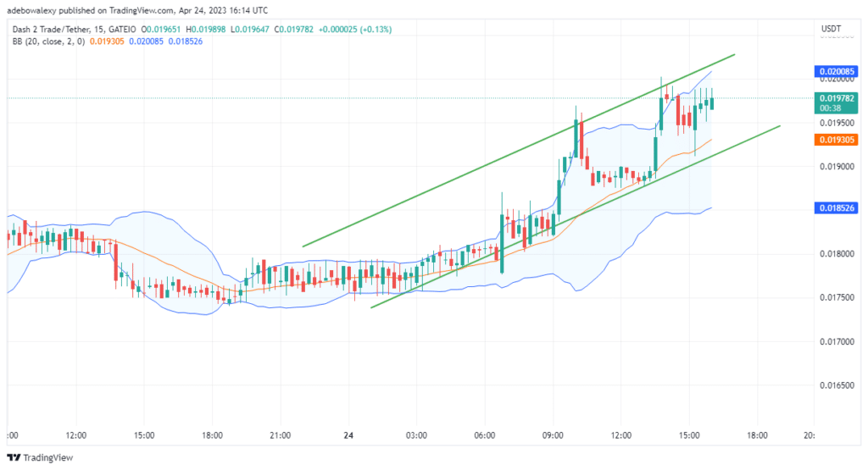Click the BB lower value 0.018526 in legend
The width and height of the screenshot is (868, 470).
[186, 41]
